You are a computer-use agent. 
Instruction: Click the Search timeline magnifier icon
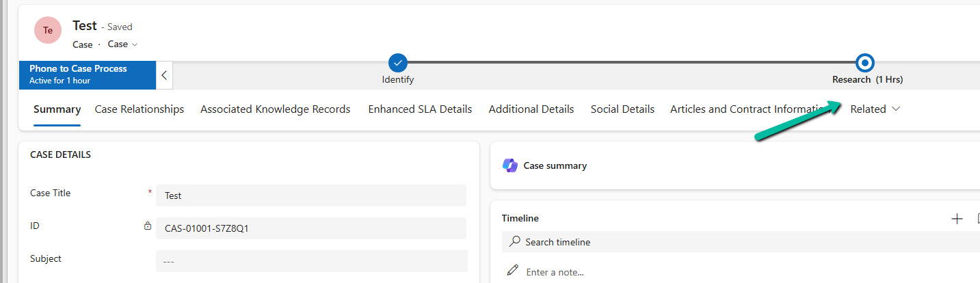point(514,242)
